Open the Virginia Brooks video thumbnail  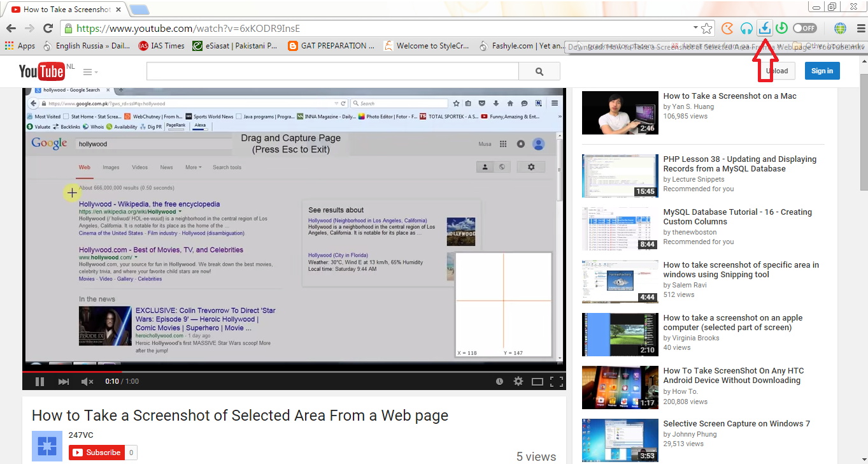tap(620, 335)
